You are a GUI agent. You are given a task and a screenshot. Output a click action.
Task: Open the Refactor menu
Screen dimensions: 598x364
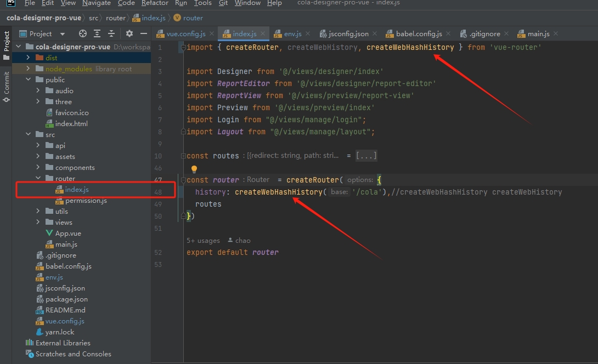pos(155,3)
